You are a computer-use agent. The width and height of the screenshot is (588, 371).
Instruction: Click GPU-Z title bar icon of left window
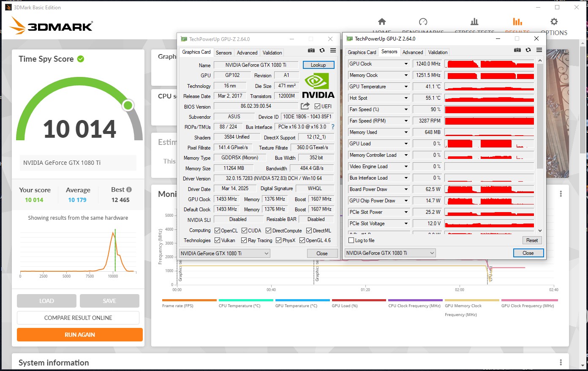pos(184,39)
